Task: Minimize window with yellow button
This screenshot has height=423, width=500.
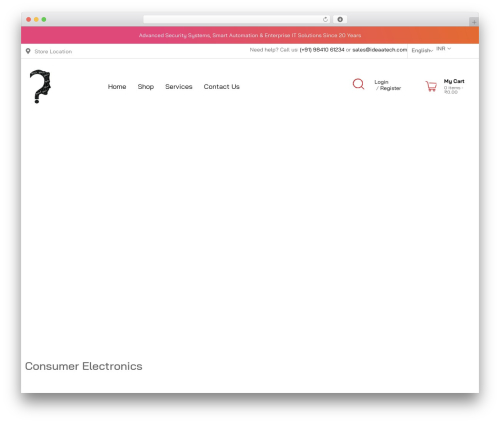Action: (36, 19)
